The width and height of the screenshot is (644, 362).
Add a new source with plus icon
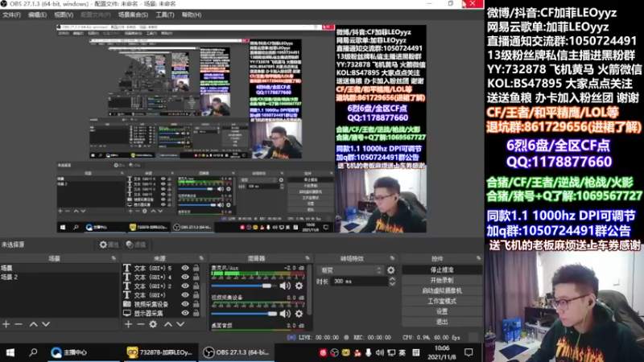tap(129, 324)
